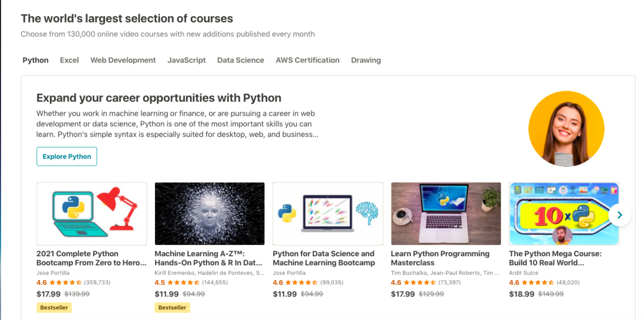Screen dimensions: 644x320
Task: Switch to Data Science tab
Action: (240, 60)
